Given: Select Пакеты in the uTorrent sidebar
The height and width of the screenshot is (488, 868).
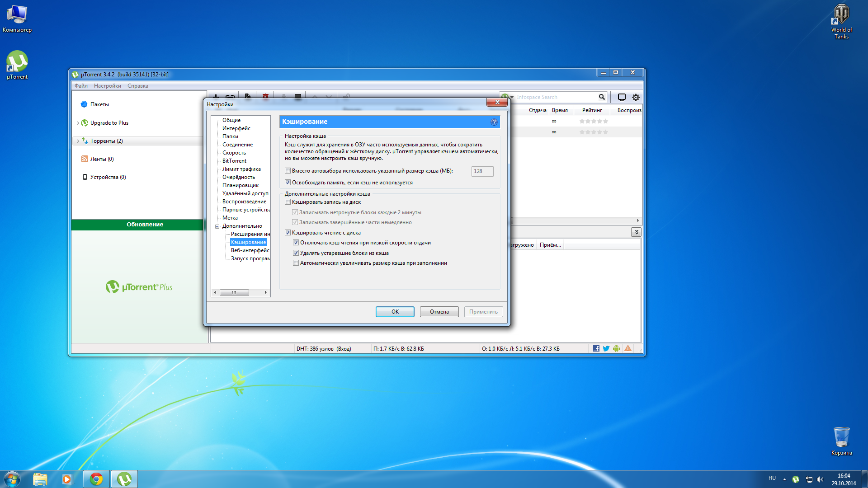Looking at the screenshot, I should pos(99,104).
